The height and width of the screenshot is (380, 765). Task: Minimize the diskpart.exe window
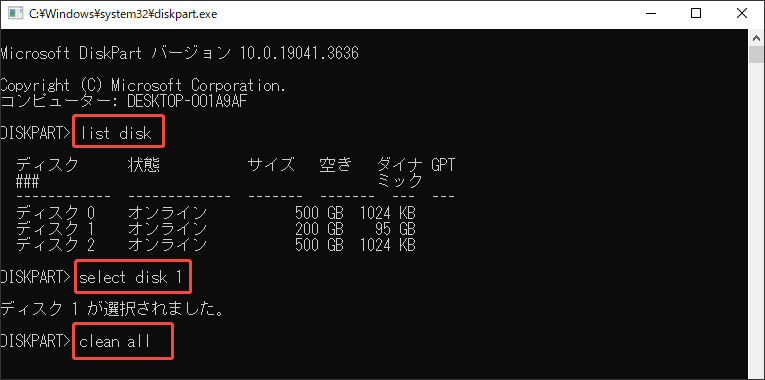(x=651, y=14)
